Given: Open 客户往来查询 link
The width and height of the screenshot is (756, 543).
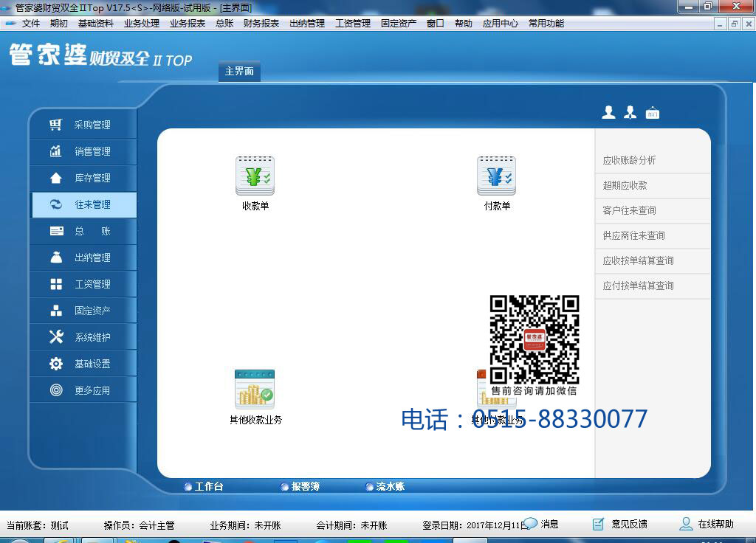Looking at the screenshot, I should click(629, 210).
